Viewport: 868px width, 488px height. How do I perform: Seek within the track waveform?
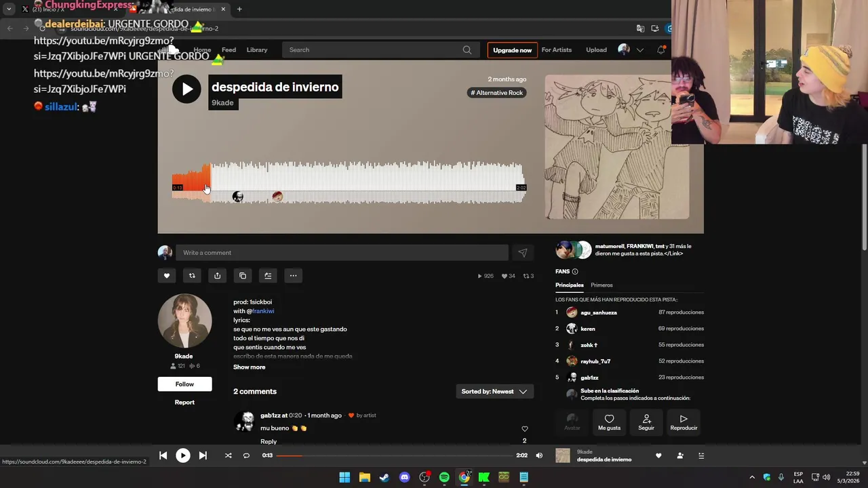coord(349,183)
